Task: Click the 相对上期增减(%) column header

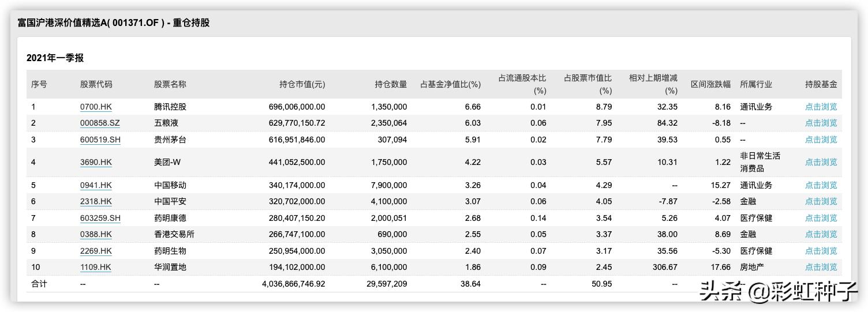Action: [653, 84]
